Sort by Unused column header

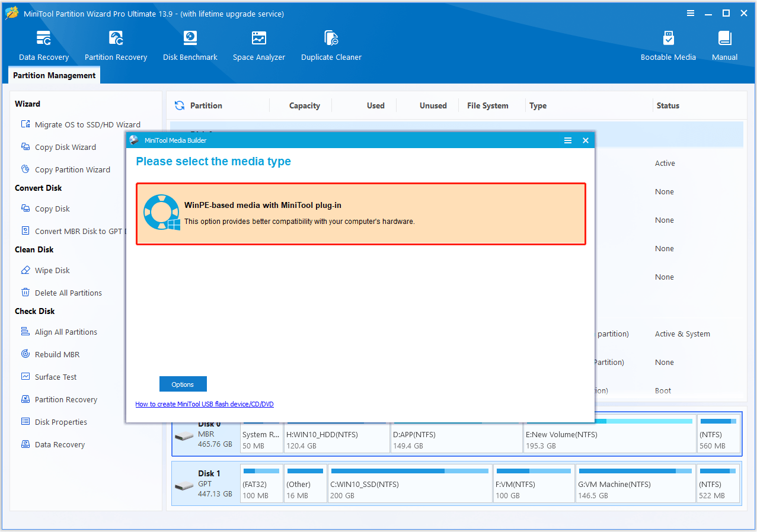pos(433,105)
